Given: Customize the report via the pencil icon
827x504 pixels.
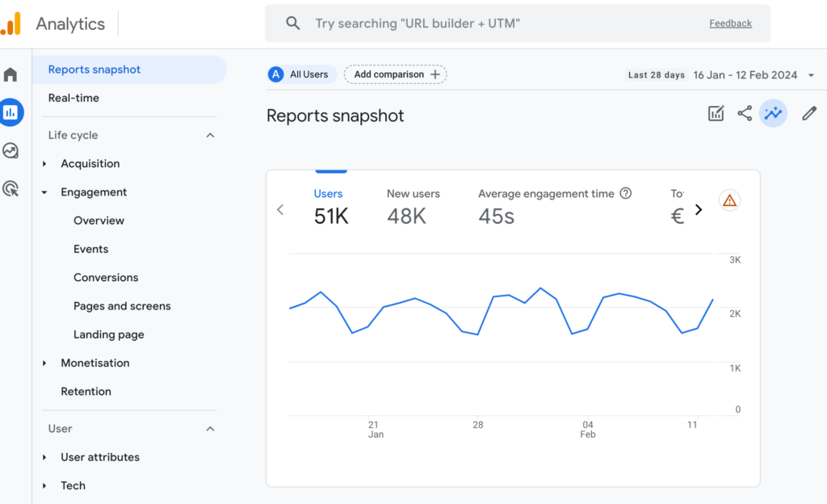Looking at the screenshot, I should click(809, 113).
